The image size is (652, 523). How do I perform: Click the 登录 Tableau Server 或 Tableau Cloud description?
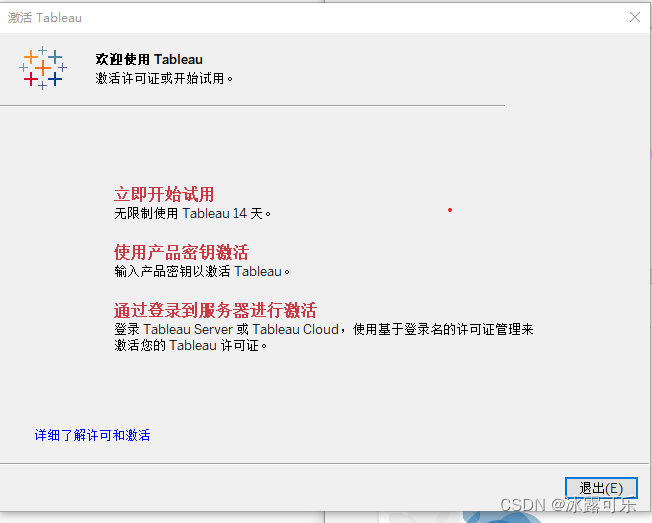[324, 337]
